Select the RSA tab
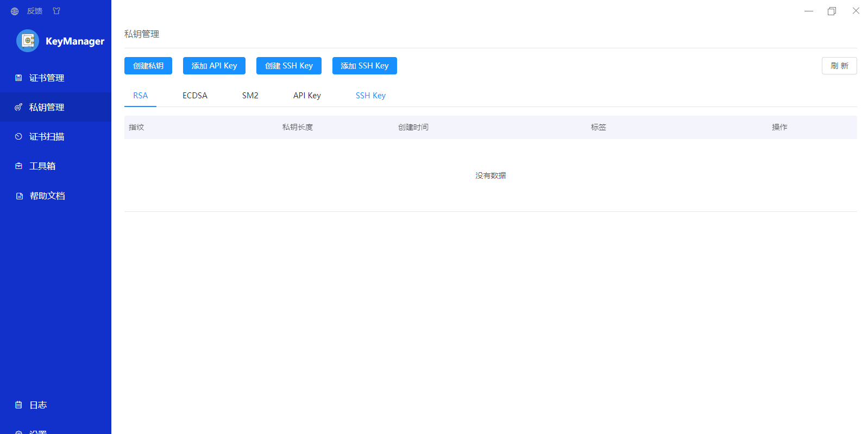The image size is (868, 434). click(x=140, y=96)
